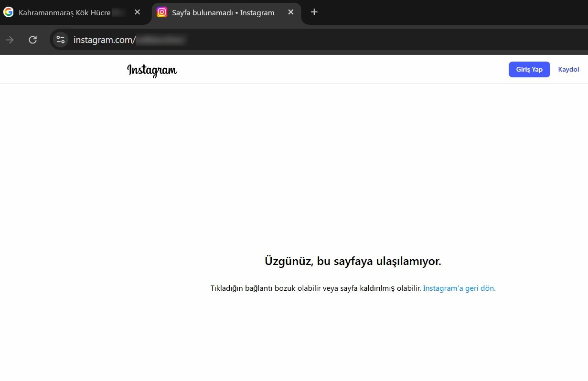Screen dimensions: 588x381
Task: Click the Instagram favicon on the active tab
Action: pyautogui.click(x=162, y=12)
